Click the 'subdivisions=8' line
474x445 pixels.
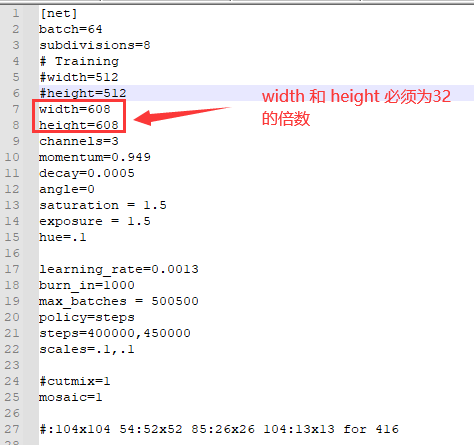point(95,45)
